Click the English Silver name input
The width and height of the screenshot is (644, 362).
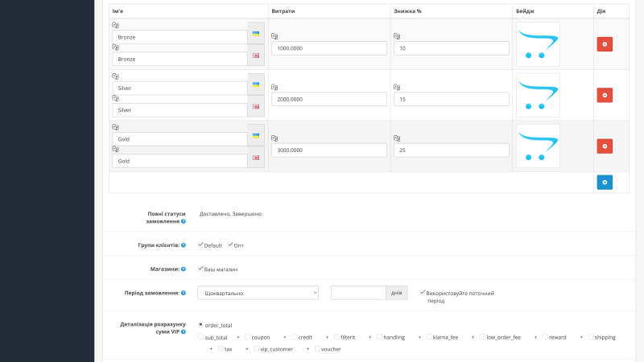[x=180, y=110]
